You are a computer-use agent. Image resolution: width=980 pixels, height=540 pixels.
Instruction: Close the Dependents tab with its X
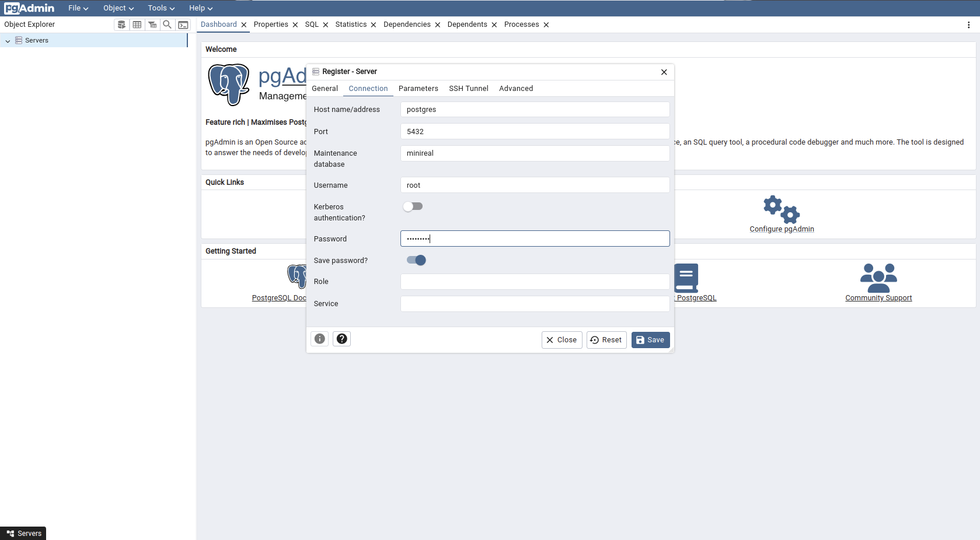494,24
